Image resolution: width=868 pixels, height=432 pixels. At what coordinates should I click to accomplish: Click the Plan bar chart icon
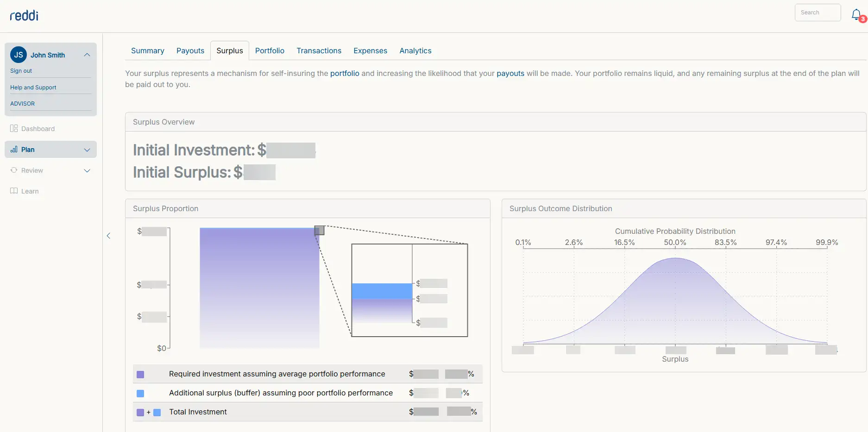[x=14, y=149]
